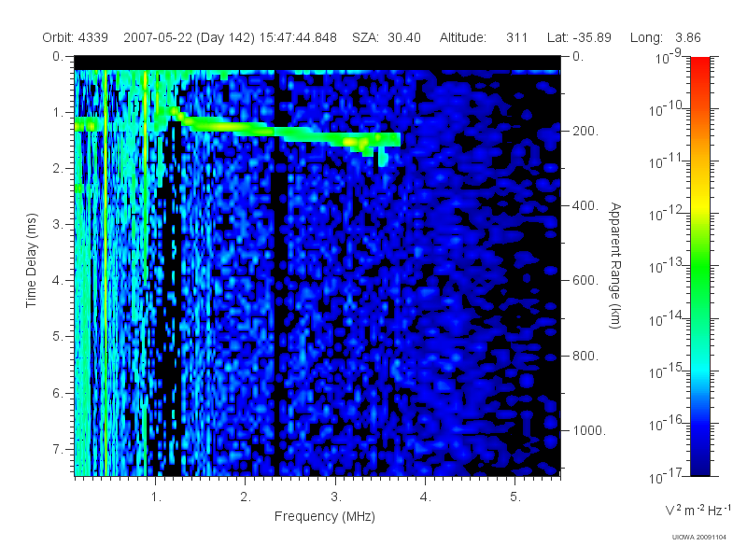Click the ionospheric echo trace near 2 MHz
747x560 pixels.
(246, 128)
